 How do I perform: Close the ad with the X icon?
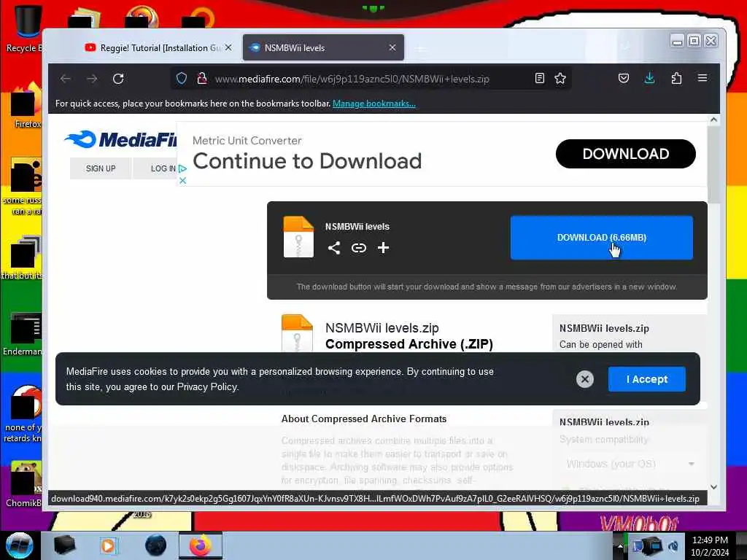pos(182,181)
